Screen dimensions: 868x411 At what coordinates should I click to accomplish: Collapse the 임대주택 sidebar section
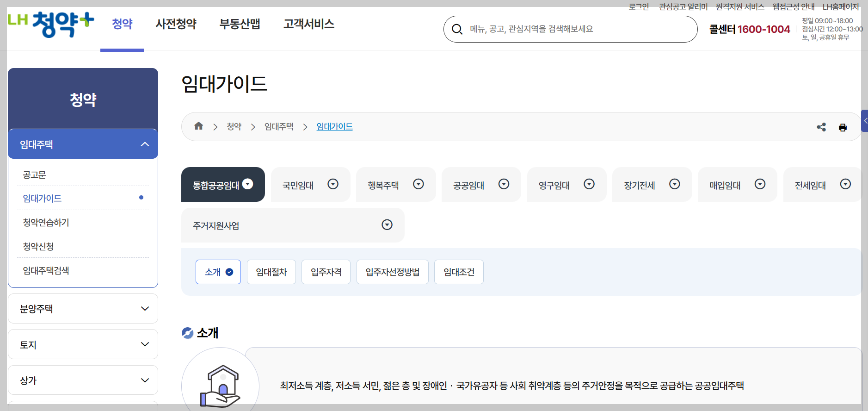[83, 144]
